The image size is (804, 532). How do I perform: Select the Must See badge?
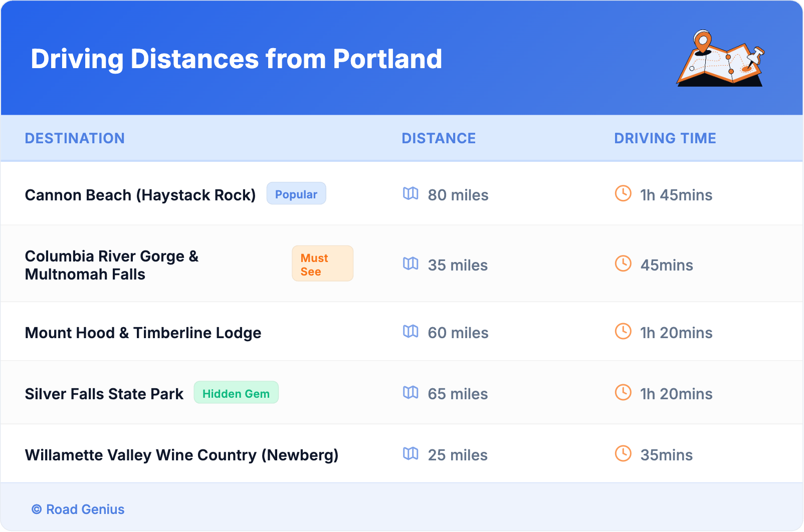pyautogui.click(x=322, y=264)
